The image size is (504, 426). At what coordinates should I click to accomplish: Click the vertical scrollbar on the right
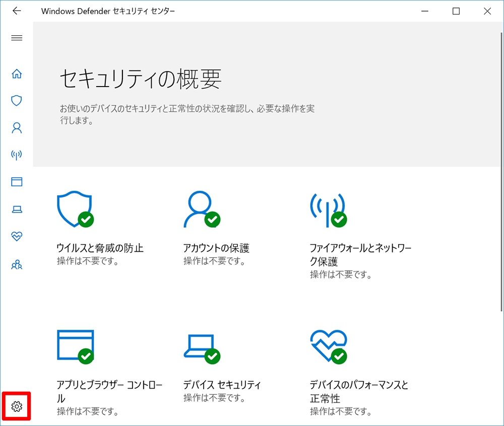coord(501,172)
